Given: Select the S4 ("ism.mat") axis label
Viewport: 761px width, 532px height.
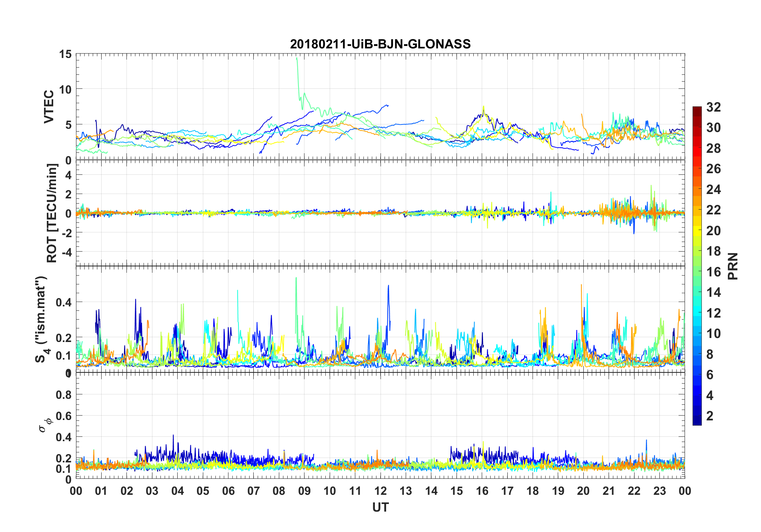Looking at the screenshot, I should pos(42,319).
